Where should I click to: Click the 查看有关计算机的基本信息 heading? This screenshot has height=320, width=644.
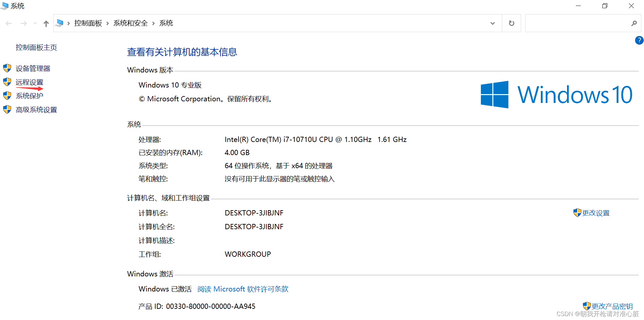click(182, 52)
